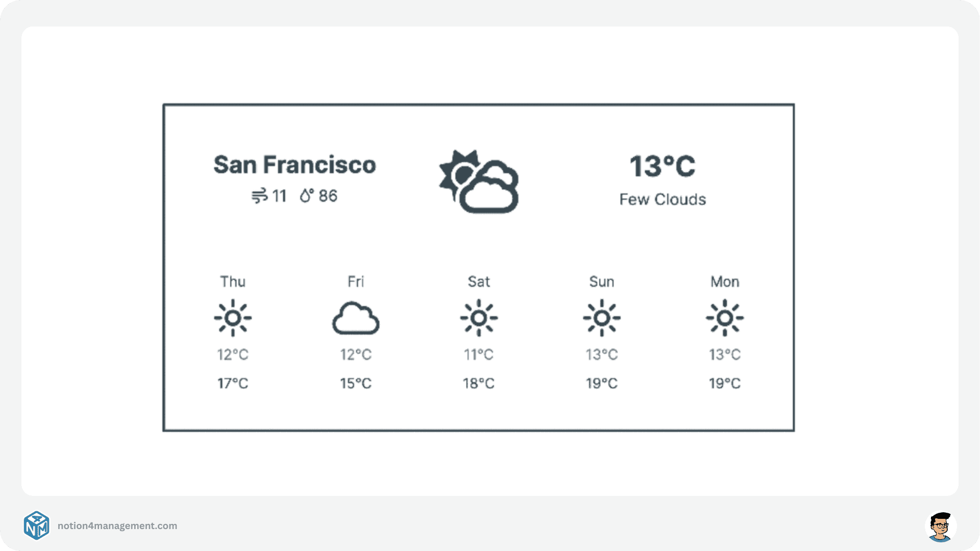Select the Thu forecast column header
Image resolution: width=980 pixels, height=551 pixels.
tap(233, 281)
